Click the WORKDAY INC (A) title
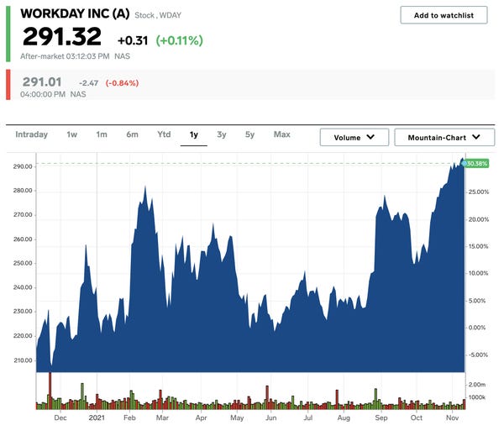This screenshot has height=431, width=504. [x=75, y=13]
